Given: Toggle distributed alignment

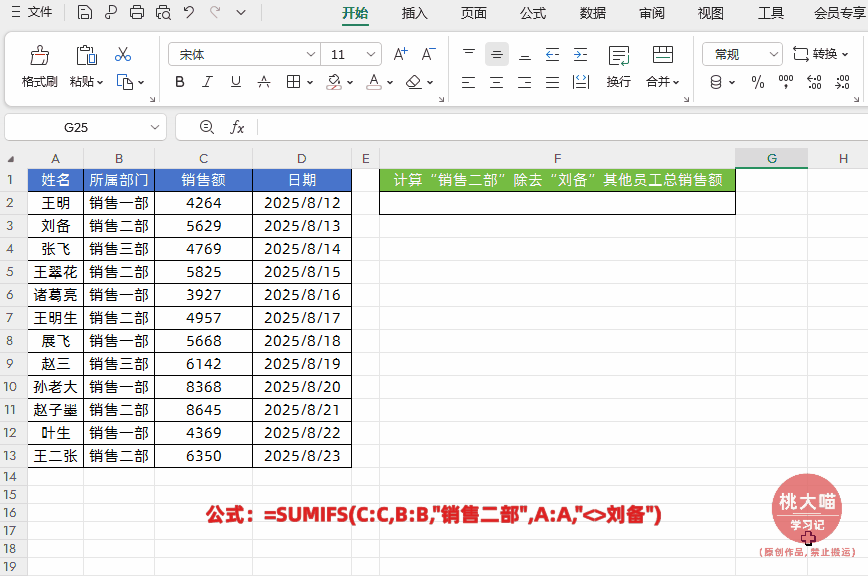Looking at the screenshot, I should point(581,82).
